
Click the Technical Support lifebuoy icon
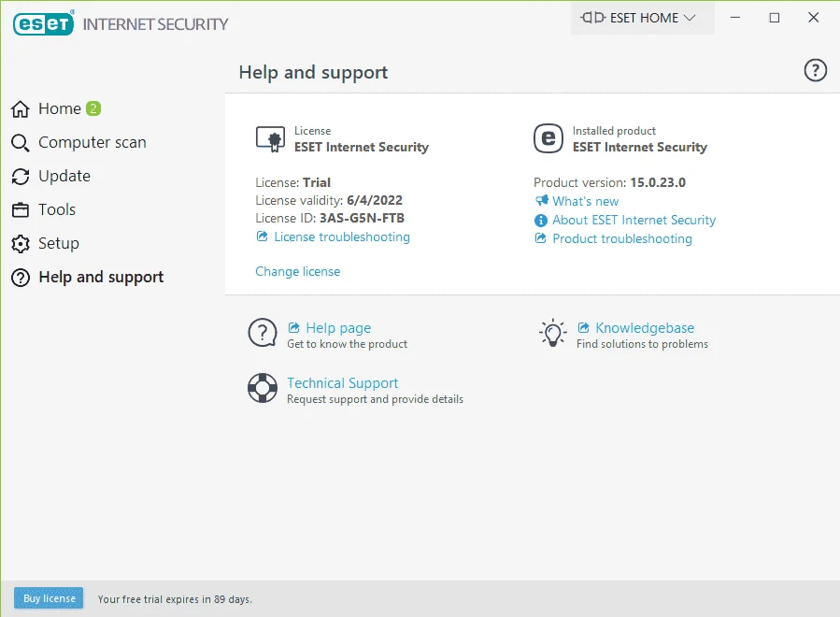pyautogui.click(x=263, y=388)
